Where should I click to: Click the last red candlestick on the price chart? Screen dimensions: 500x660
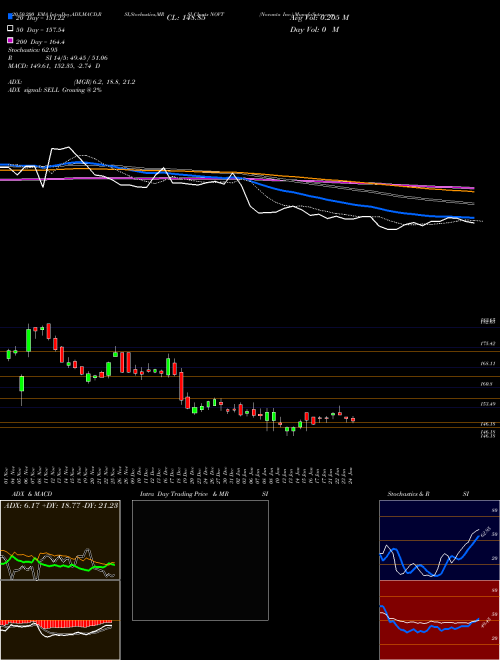click(x=353, y=419)
